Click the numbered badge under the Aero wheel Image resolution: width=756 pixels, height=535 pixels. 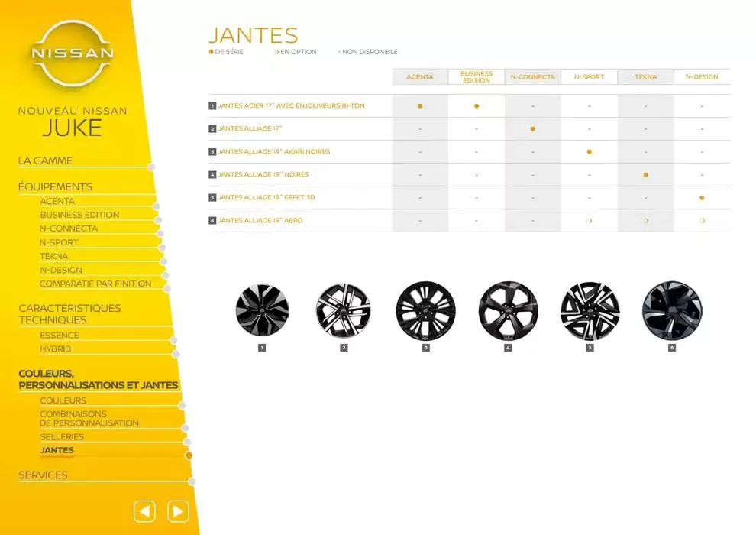[x=672, y=346]
